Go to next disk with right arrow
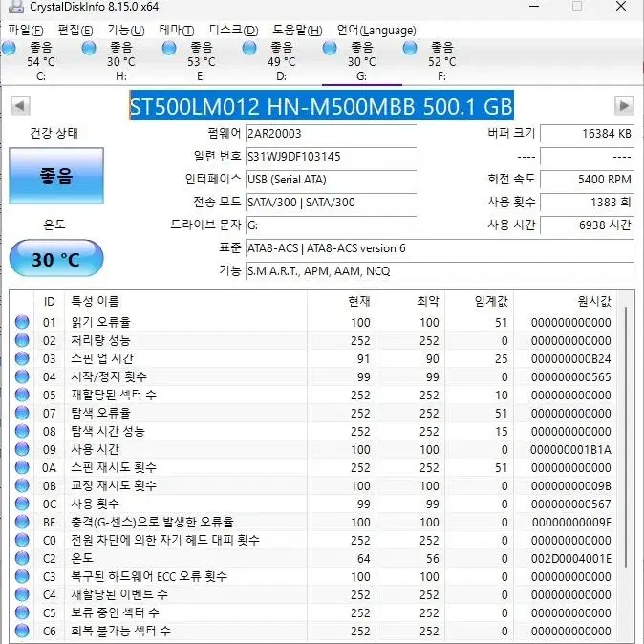644x644 pixels. [x=624, y=105]
